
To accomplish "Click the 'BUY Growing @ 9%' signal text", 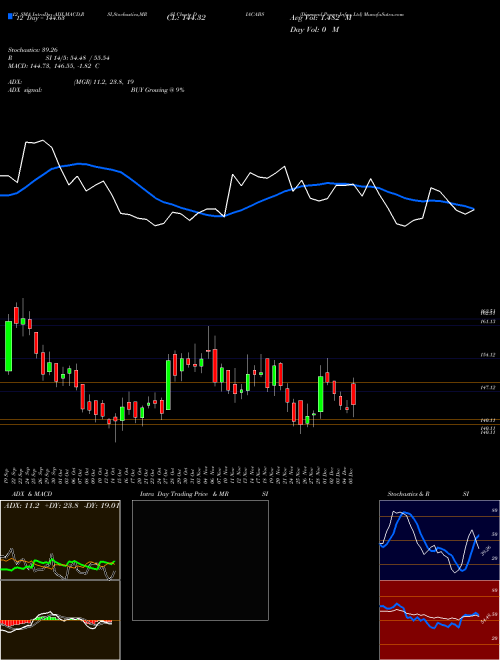I will (157, 90).
